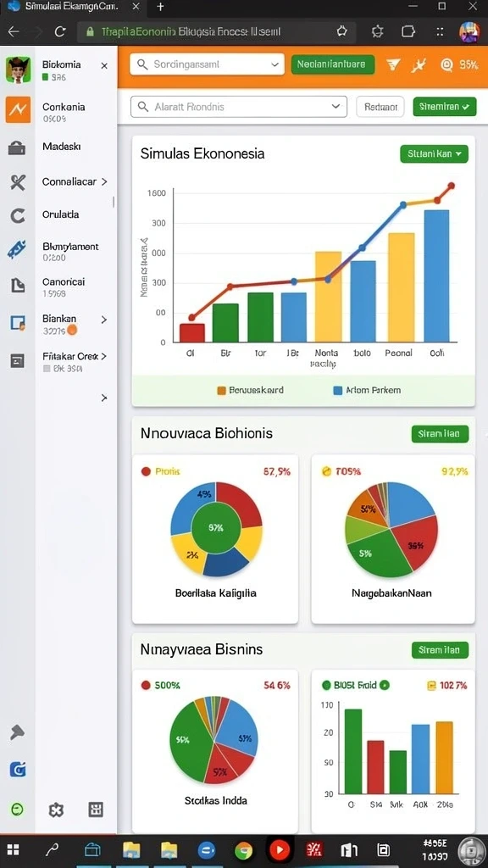Image resolution: width=488 pixels, height=868 pixels.
Task: Expand the Stitani Kan chart dropdown
Action: [x=435, y=154]
